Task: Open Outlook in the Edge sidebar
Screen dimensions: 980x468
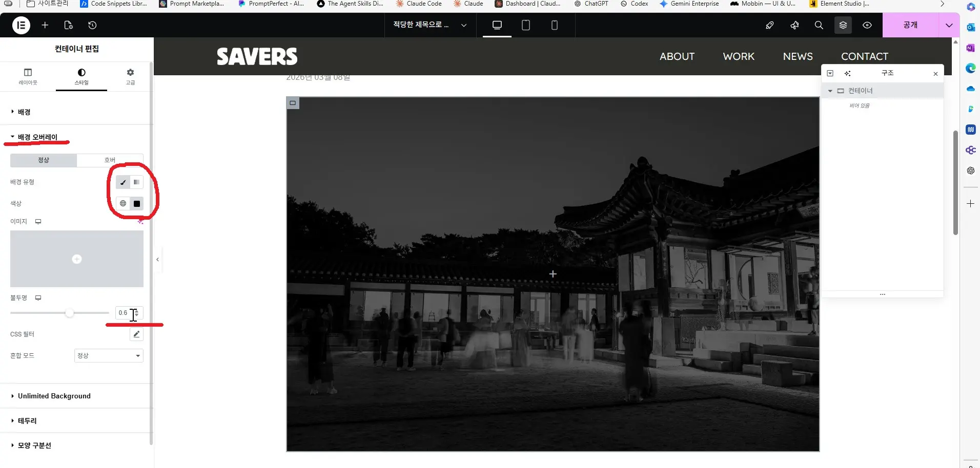Action: (x=971, y=28)
